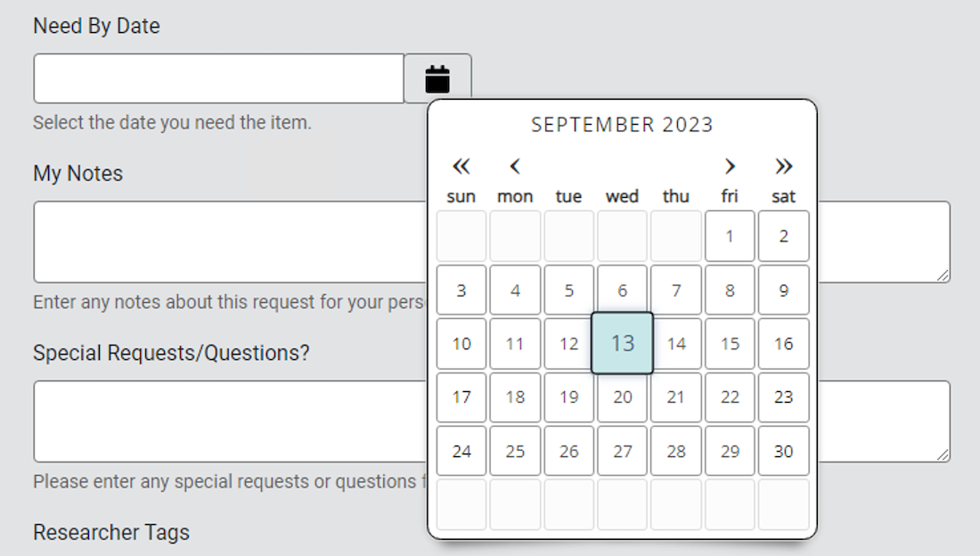Click the sun weekday column header

461,196
